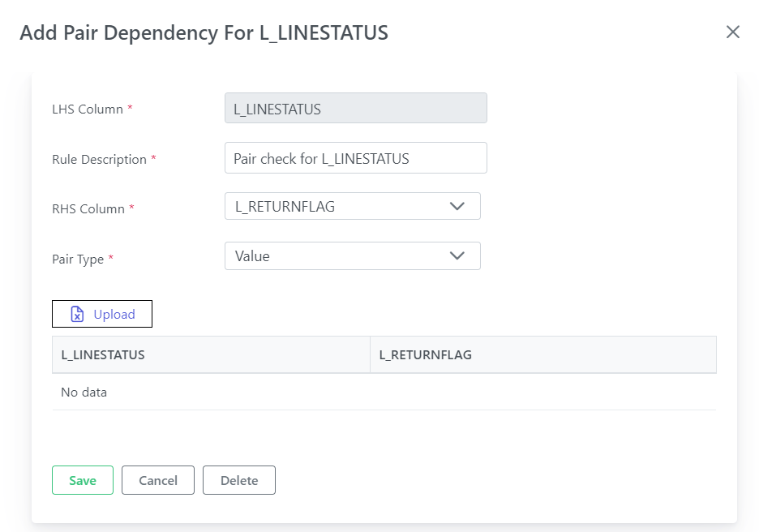Image resolution: width=759 pixels, height=532 pixels.
Task: Cancel adding the pair dependency
Action: pyautogui.click(x=158, y=480)
